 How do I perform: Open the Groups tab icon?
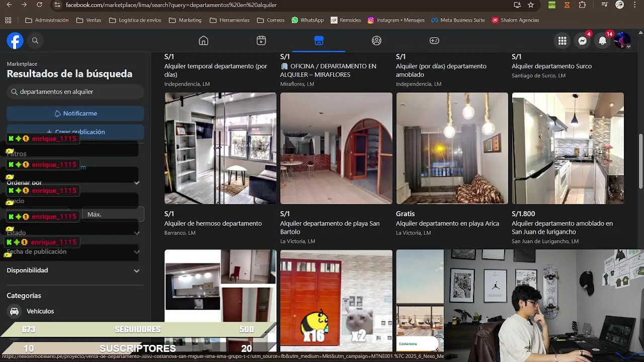(x=376, y=41)
